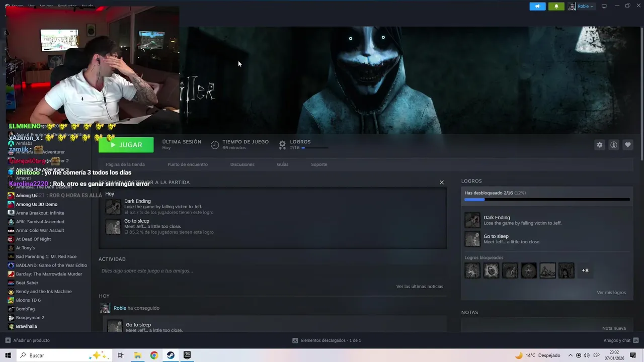Expand the Roble account dropdown
The width and height of the screenshot is (644, 362).
582,6
